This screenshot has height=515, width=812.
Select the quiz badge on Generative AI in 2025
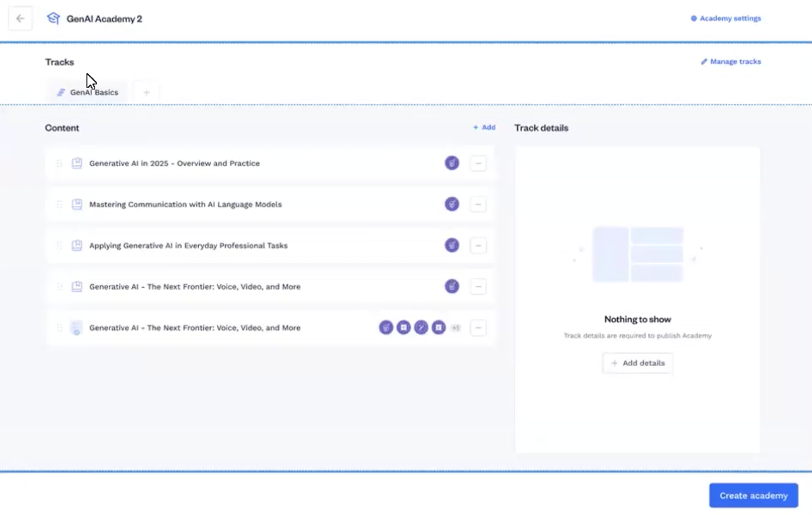click(x=452, y=163)
